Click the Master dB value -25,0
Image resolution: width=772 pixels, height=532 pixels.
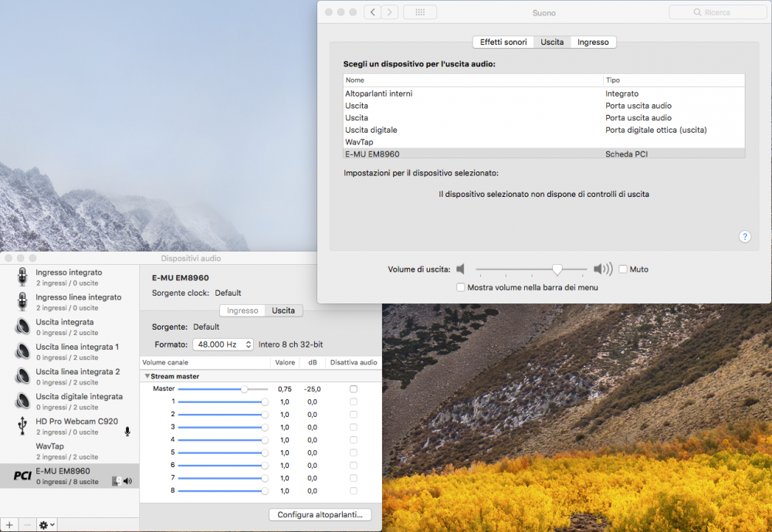[312, 389]
